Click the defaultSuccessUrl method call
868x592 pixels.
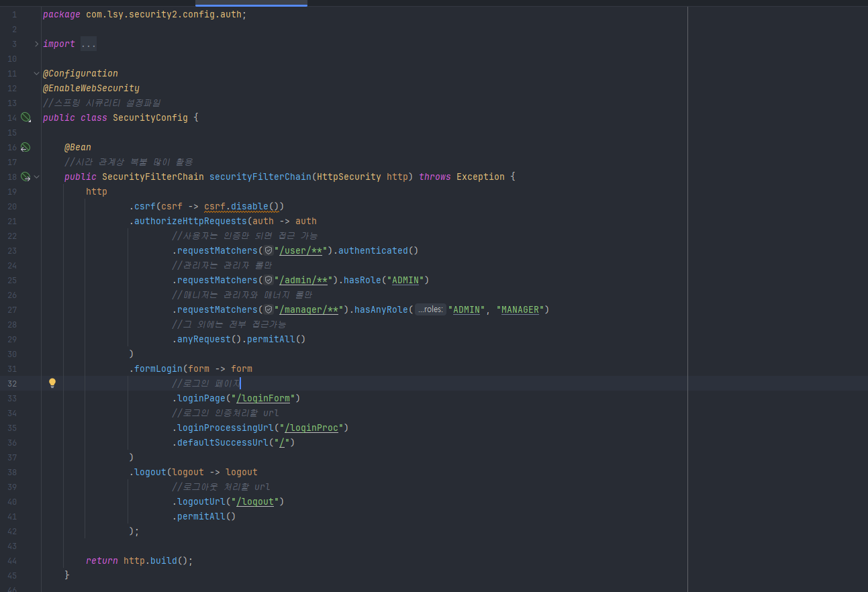click(226, 442)
